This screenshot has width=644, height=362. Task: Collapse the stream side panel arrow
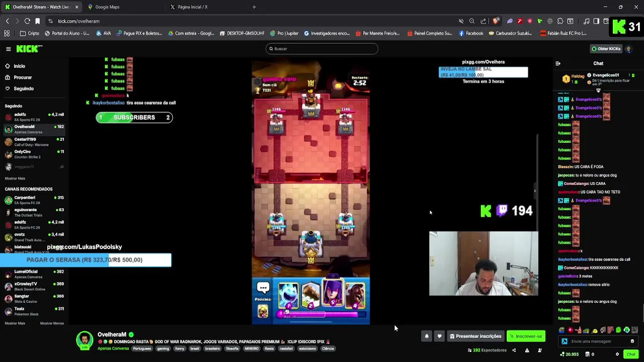click(535, 191)
